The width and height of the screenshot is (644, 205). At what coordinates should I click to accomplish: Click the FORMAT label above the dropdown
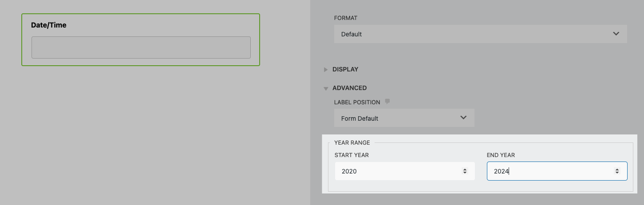click(346, 18)
